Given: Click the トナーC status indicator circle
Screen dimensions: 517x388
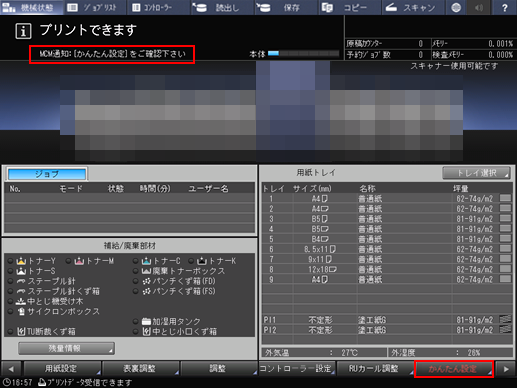Looking at the screenshot, I should pyautogui.click(x=136, y=261).
